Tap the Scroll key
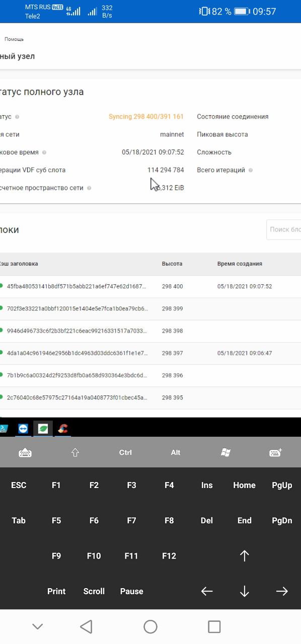 [94, 591]
